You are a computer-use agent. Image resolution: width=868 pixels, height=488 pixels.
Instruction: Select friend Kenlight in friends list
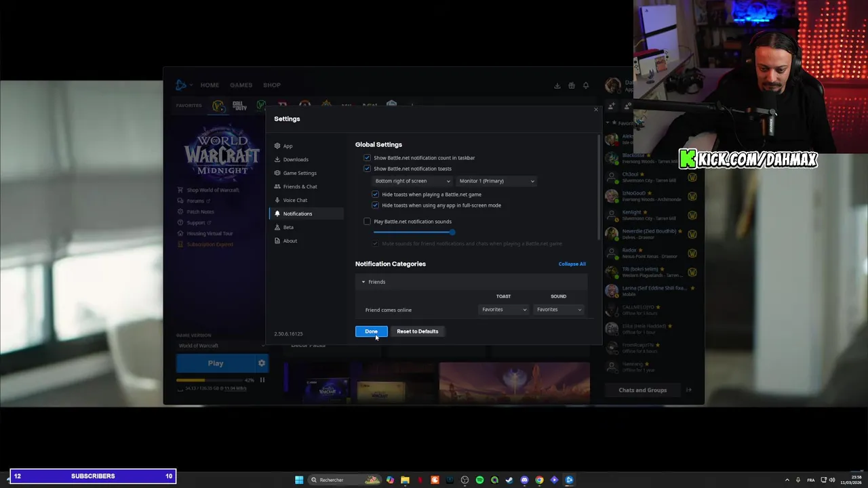click(650, 215)
